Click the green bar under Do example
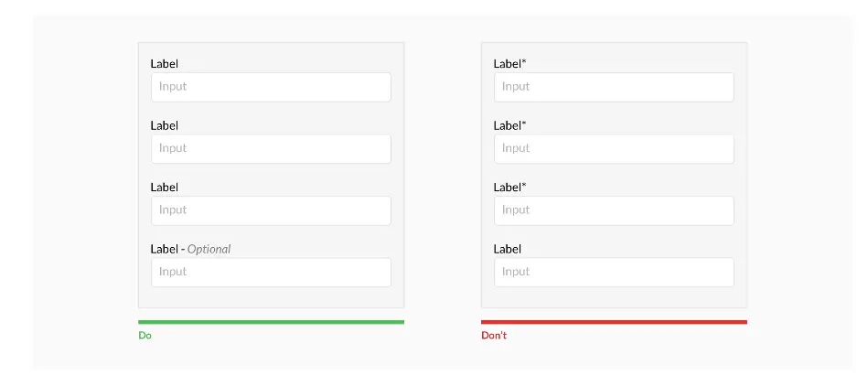 (272, 322)
